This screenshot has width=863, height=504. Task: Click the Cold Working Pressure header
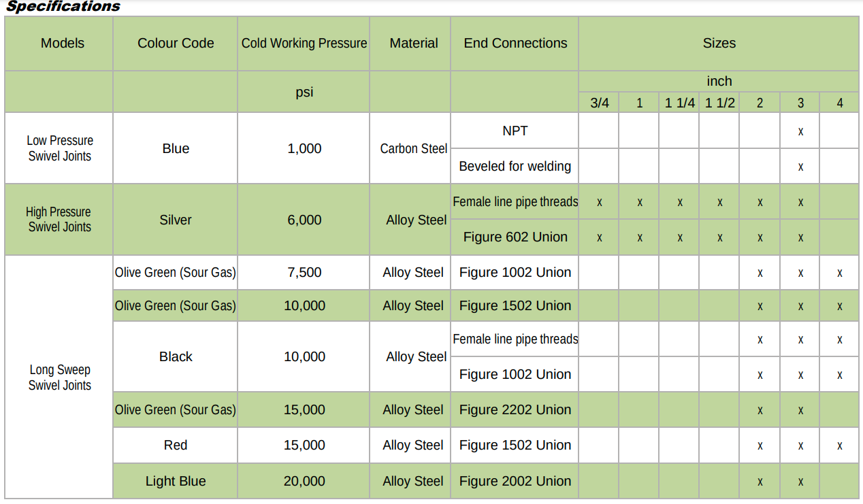point(304,43)
